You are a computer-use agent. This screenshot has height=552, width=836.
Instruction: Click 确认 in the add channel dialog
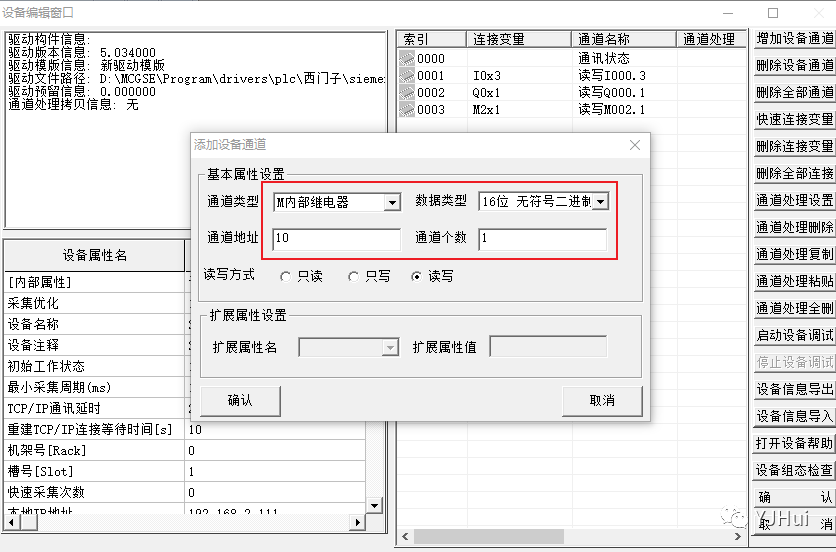[x=240, y=401]
